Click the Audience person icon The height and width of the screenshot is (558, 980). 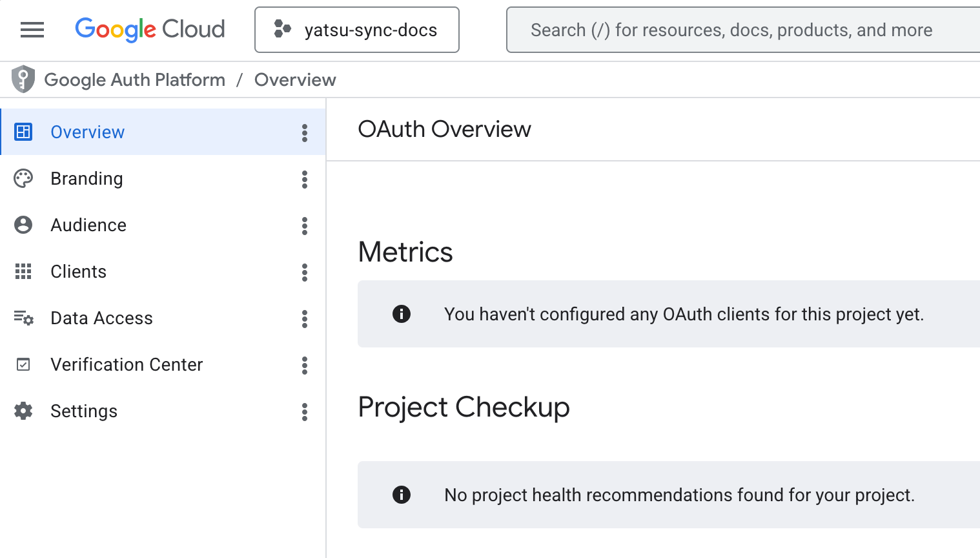click(x=23, y=225)
